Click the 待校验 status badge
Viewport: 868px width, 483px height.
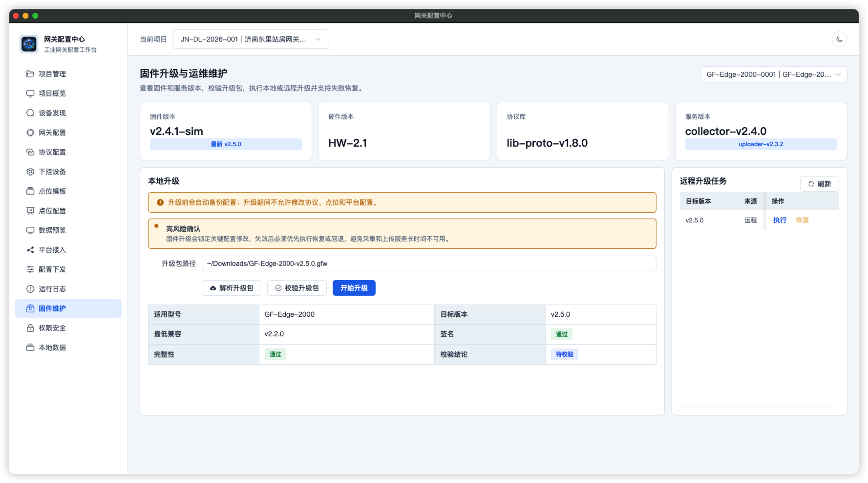[x=565, y=354]
